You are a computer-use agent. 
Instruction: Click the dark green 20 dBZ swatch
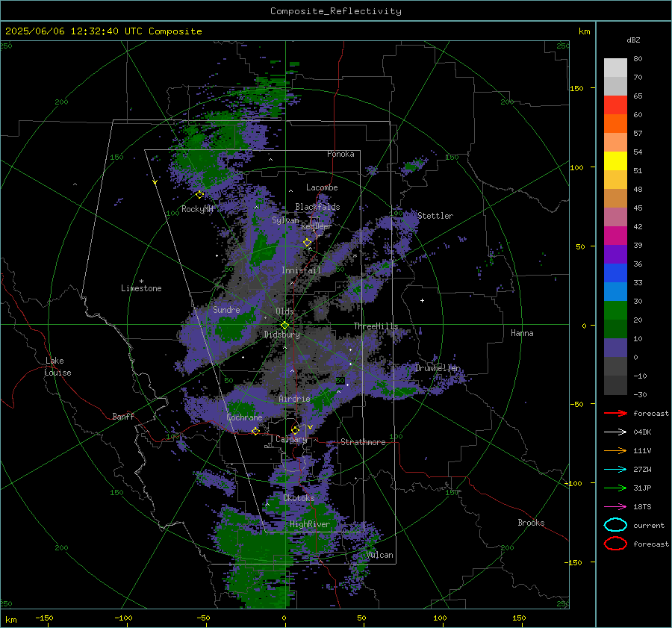615,329
